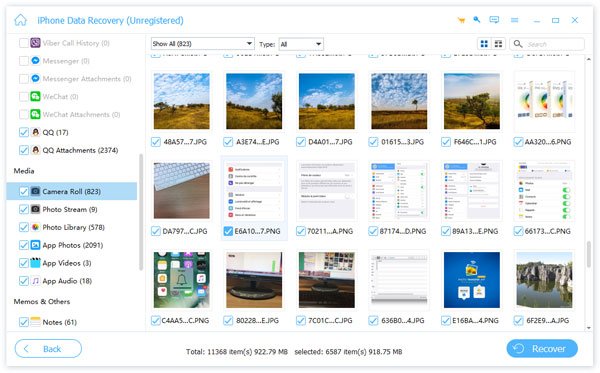Check the Messenger (0) checkbox
Screen dimensions: 600x373
tap(24, 61)
